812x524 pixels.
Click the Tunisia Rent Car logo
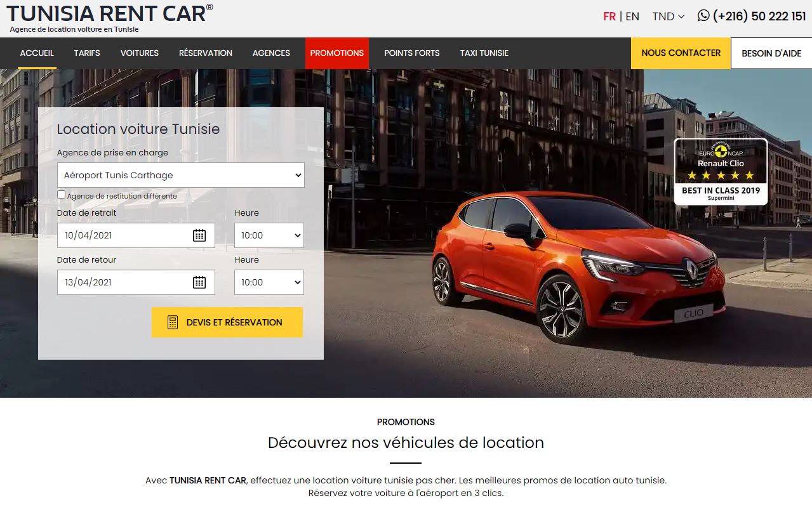(109, 13)
